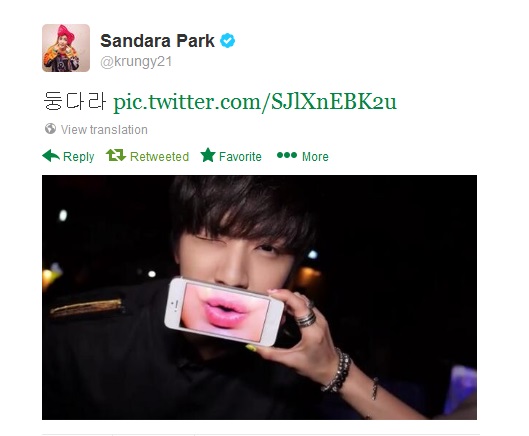
Task: Click the blue verified badge
Action: 227,41
